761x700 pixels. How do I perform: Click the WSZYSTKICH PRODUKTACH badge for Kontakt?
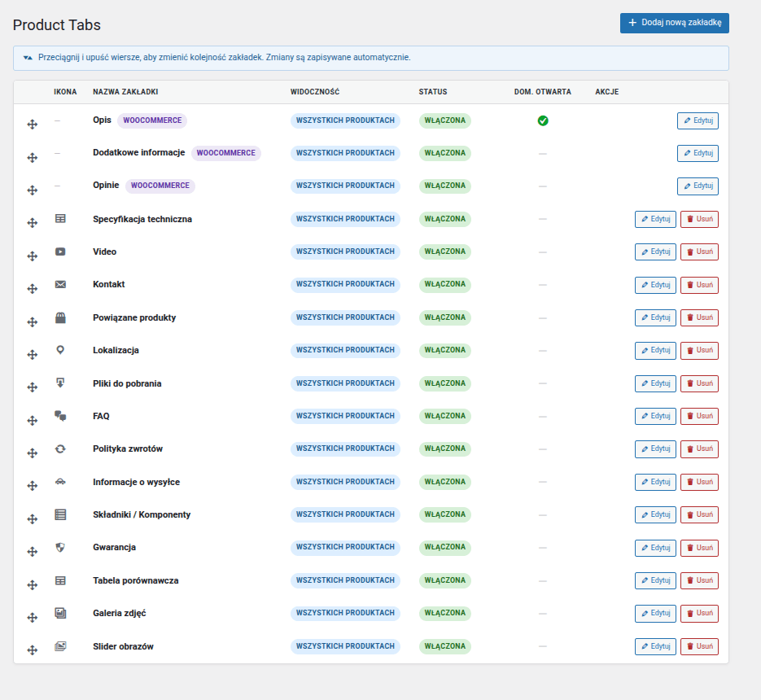(x=345, y=284)
